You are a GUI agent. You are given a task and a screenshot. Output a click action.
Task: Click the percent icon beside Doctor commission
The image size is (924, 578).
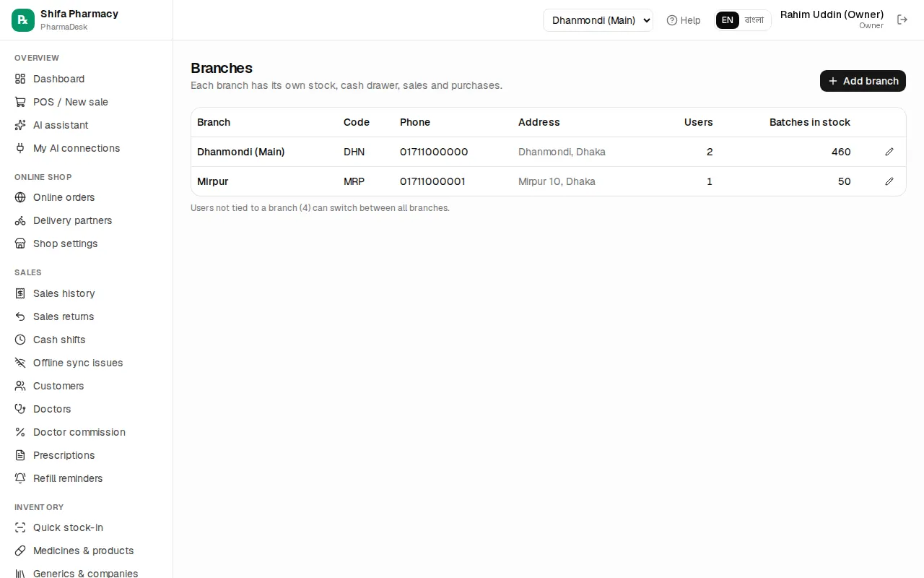click(x=20, y=432)
